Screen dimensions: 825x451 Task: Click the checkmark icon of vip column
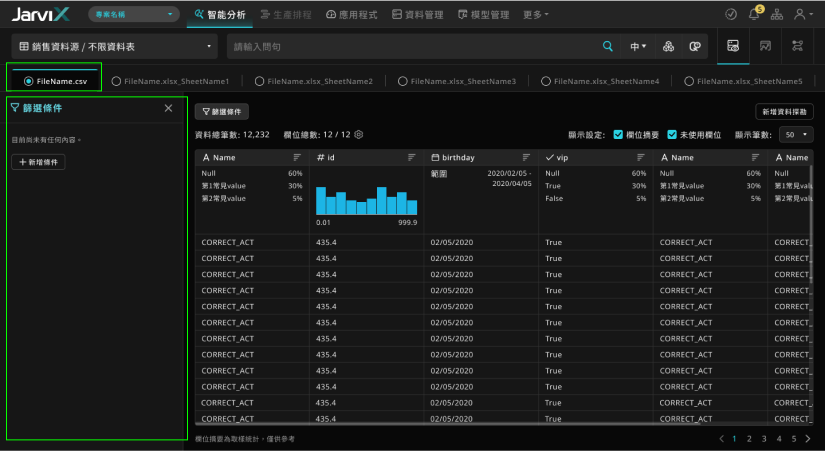550,157
